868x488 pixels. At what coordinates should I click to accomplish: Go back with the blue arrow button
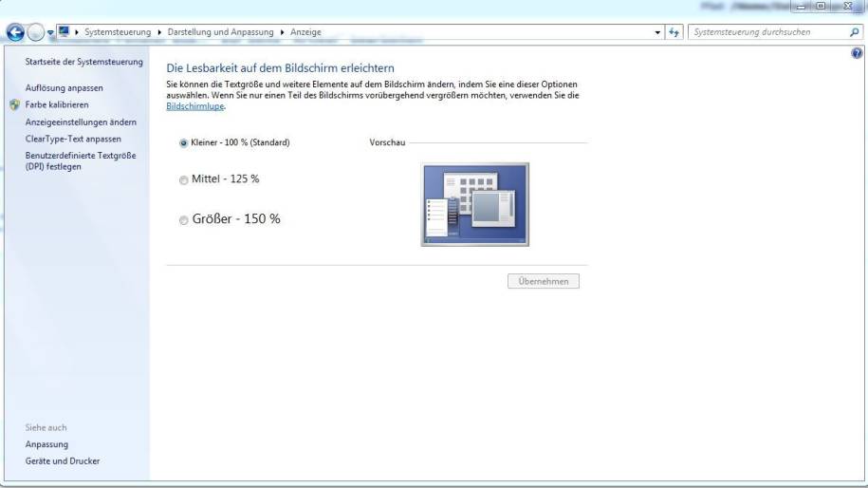point(15,32)
